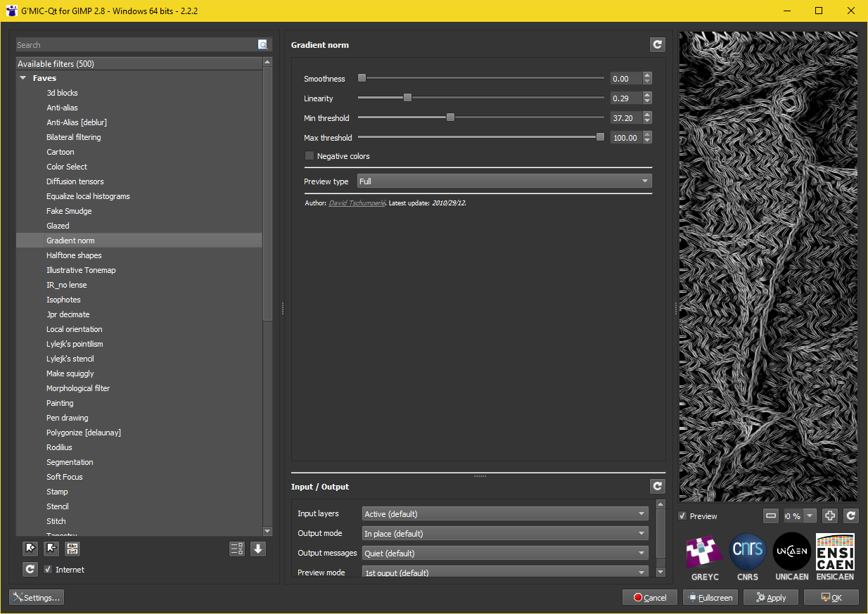Select the Soft Focus filter

[65, 477]
